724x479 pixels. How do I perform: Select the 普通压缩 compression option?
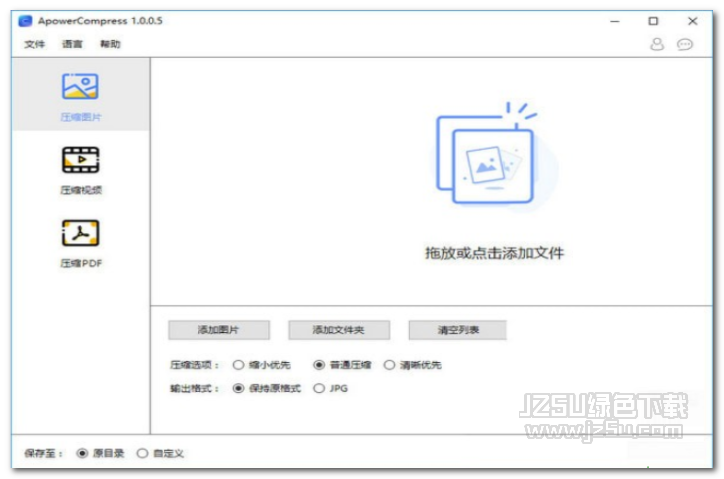342,365
